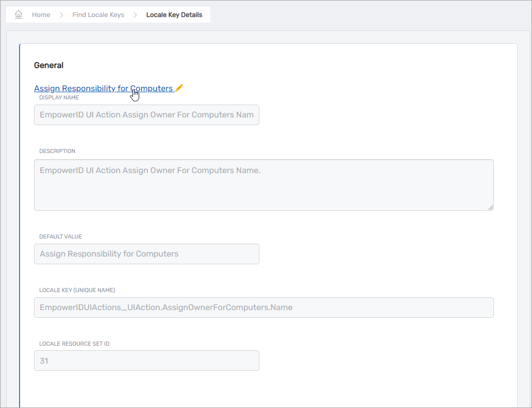Click the Description box resize handle
Screen dimensions: 532x408
click(490, 207)
